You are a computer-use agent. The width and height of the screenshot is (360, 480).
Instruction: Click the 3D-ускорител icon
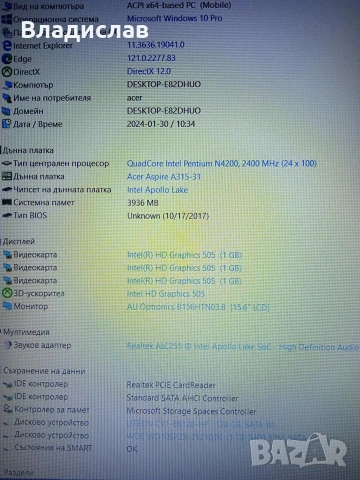(x=7, y=293)
